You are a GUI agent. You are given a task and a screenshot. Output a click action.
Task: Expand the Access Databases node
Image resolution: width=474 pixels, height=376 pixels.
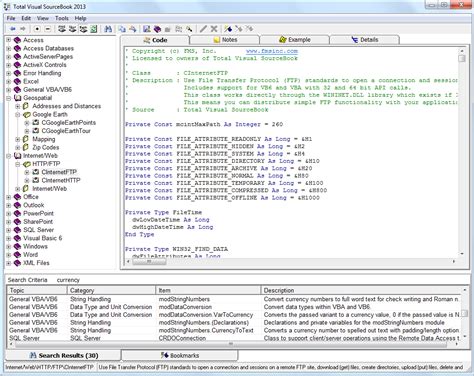[x=9, y=48]
